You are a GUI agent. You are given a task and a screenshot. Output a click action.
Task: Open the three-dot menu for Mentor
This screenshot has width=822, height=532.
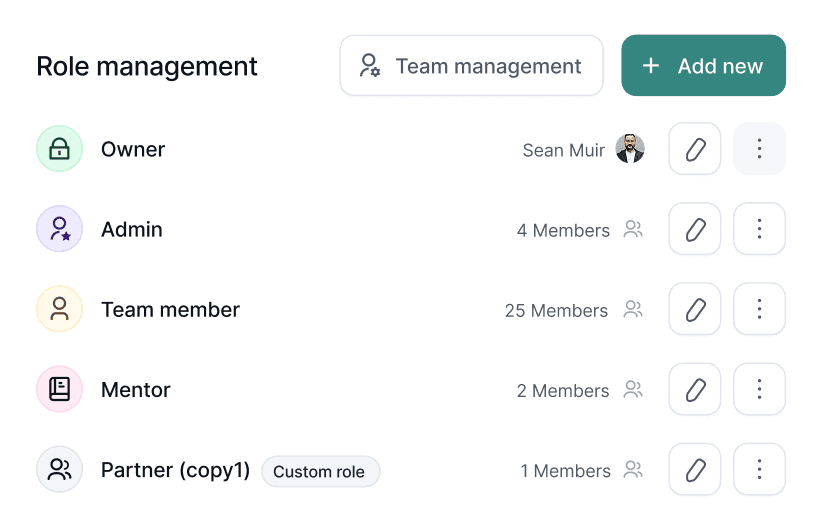click(x=759, y=389)
